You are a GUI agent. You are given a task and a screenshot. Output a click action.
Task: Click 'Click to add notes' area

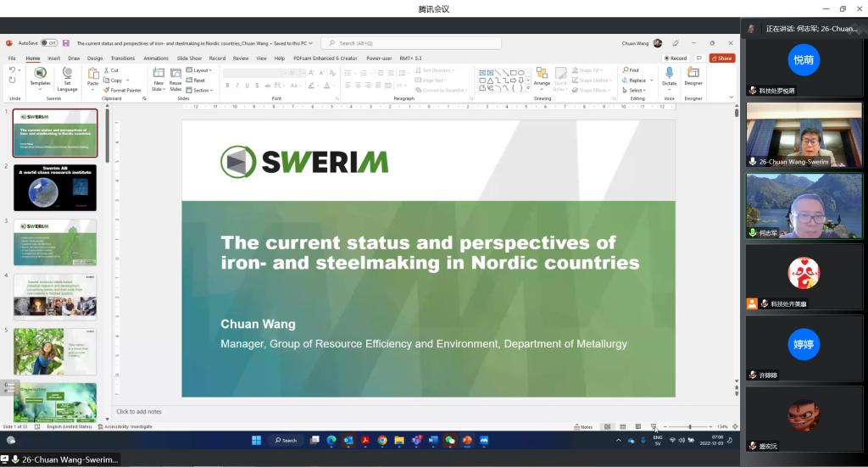tap(139, 412)
